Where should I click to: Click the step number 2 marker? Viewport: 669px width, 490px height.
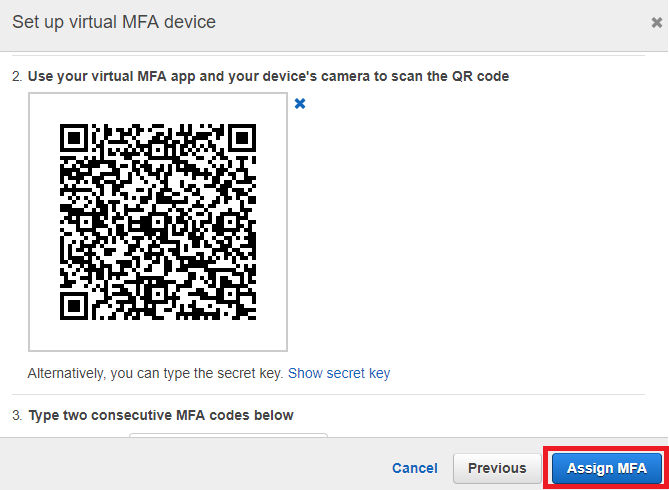click(15, 76)
